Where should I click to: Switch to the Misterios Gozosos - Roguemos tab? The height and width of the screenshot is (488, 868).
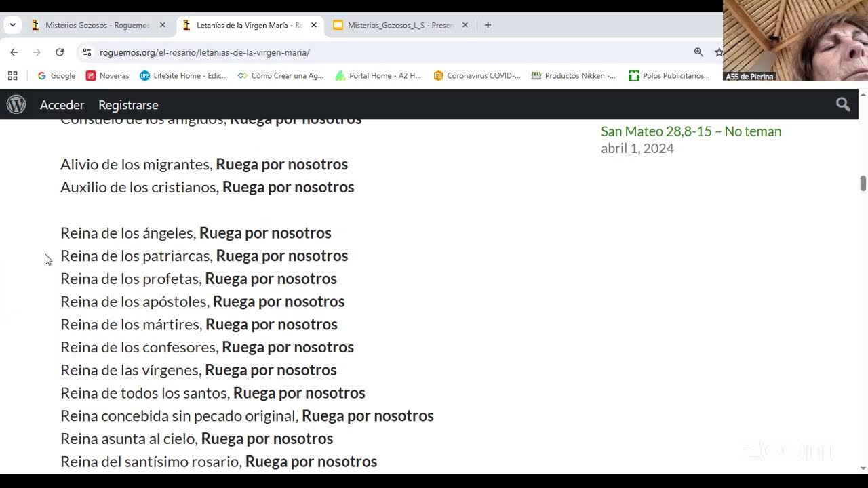tap(97, 25)
